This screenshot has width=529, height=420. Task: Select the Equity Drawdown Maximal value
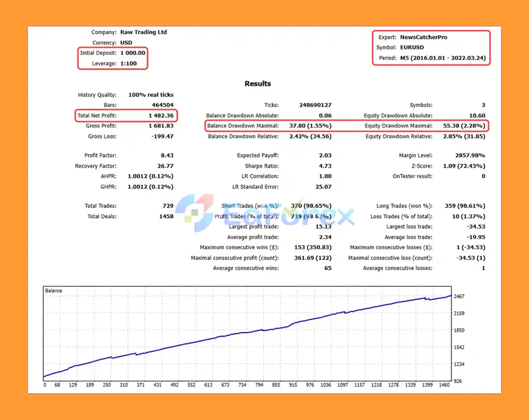pos(464,126)
